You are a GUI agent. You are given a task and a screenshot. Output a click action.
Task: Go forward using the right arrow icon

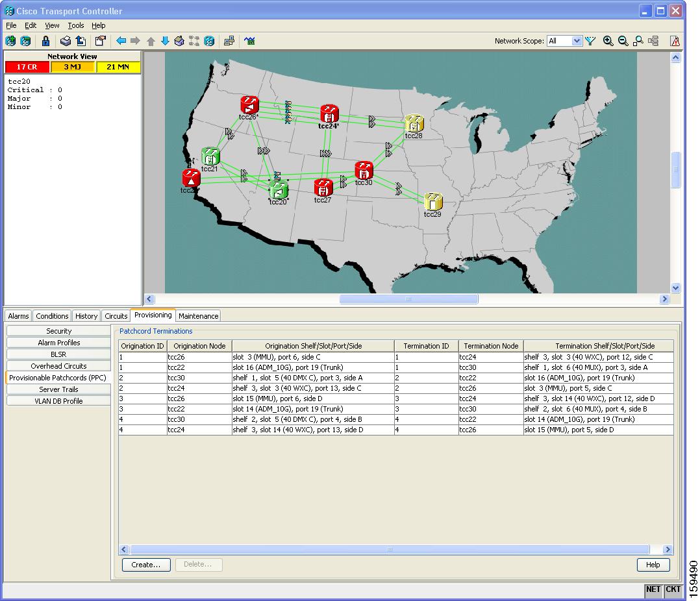click(135, 41)
